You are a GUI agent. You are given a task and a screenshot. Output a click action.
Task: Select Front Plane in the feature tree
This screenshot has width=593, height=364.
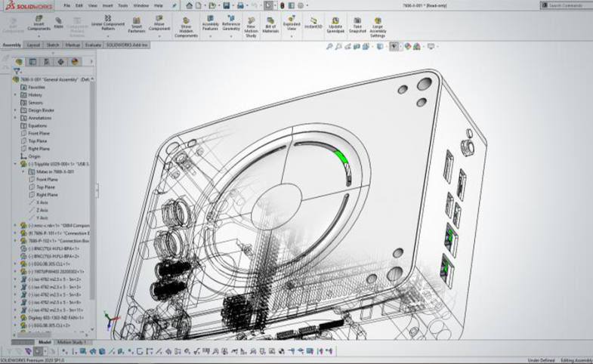(39, 134)
